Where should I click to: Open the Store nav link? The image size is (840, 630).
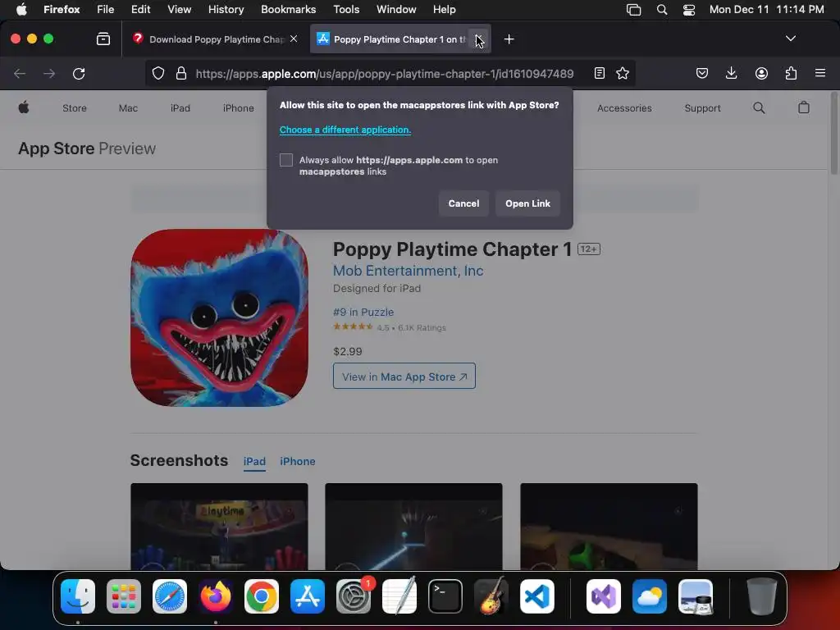click(x=75, y=107)
